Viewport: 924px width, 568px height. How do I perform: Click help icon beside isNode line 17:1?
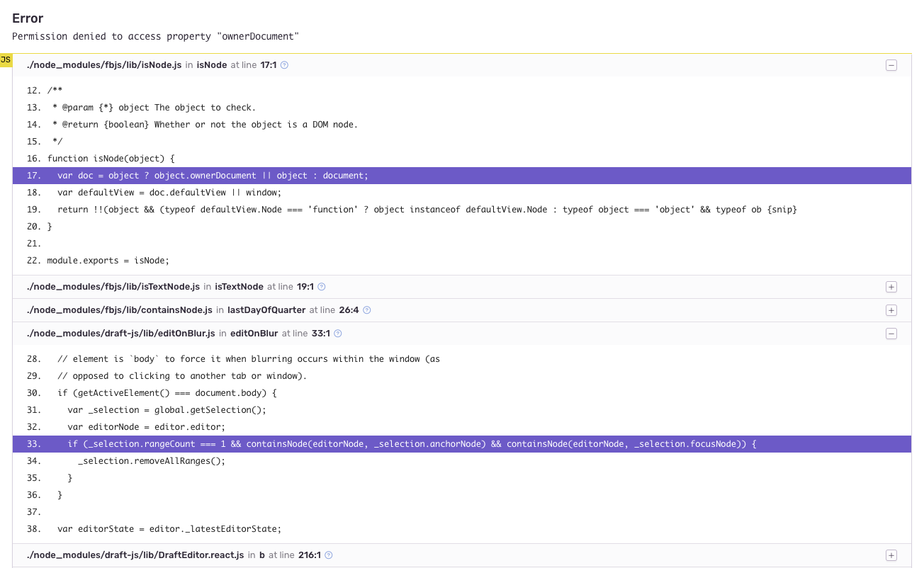pyautogui.click(x=284, y=64)
